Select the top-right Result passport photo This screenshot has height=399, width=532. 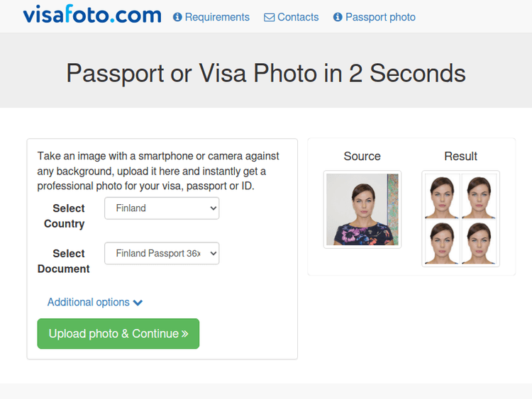(x=480, y=196)
